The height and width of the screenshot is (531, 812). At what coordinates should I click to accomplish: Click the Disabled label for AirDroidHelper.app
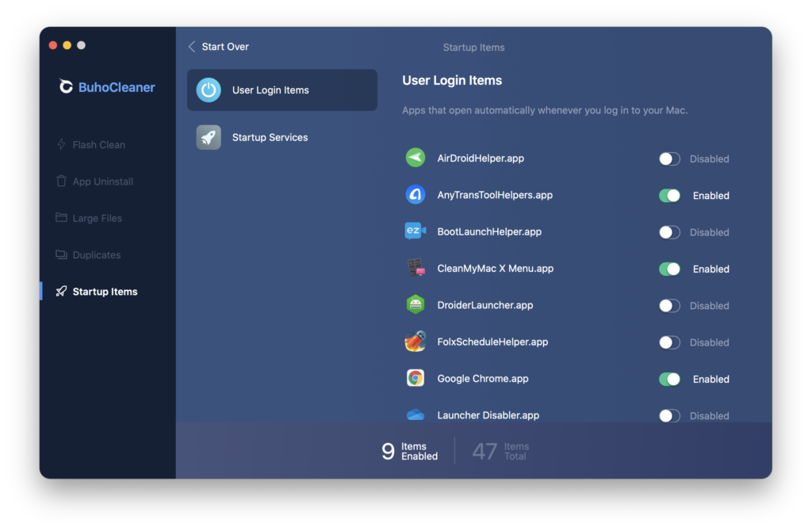pos(709,159)
